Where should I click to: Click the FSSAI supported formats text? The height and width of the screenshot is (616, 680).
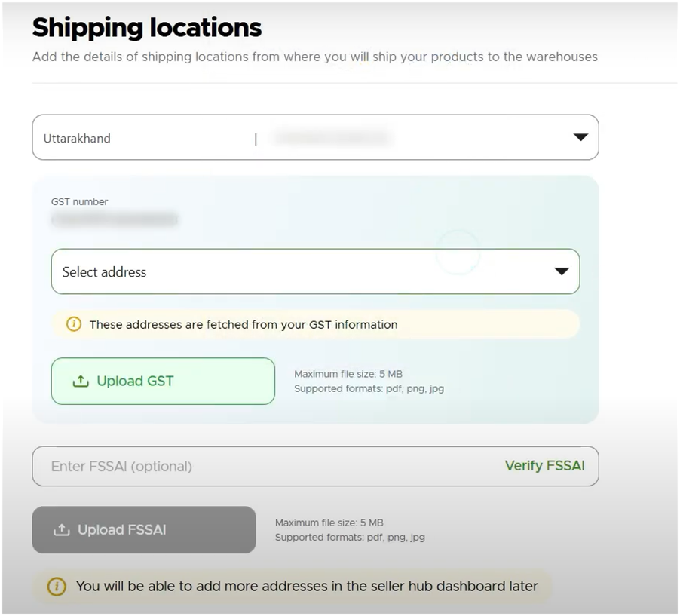pos(350,537)
